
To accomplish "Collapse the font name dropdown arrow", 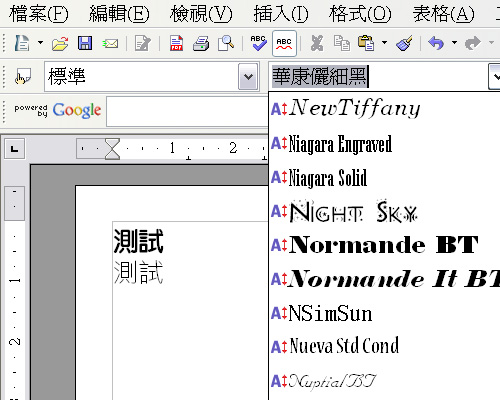I will 495,76.
